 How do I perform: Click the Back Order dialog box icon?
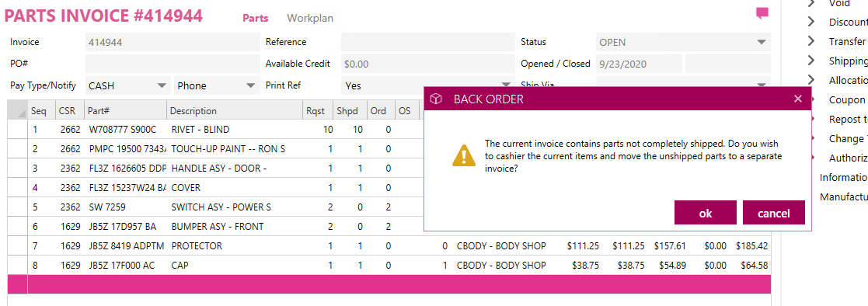point(437,99)
